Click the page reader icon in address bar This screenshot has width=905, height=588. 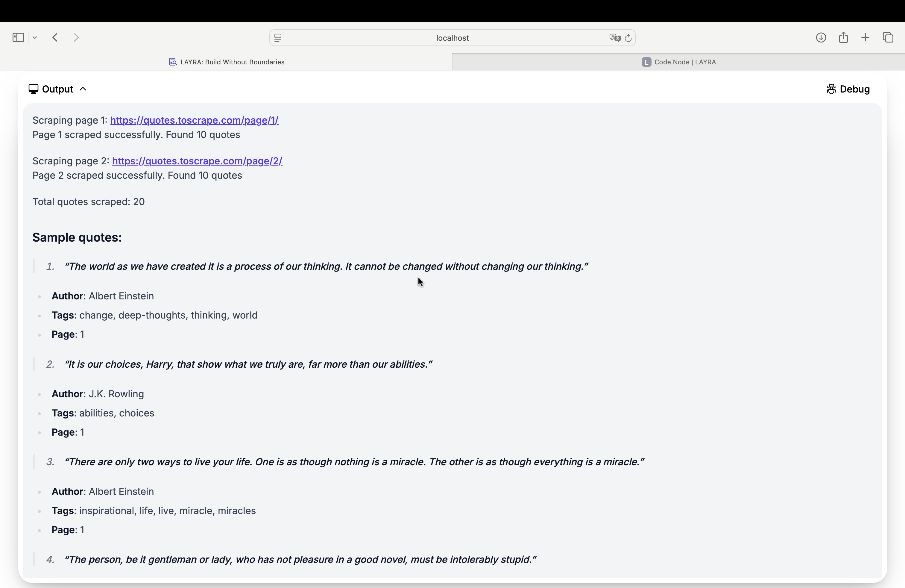tap(278, 38)
